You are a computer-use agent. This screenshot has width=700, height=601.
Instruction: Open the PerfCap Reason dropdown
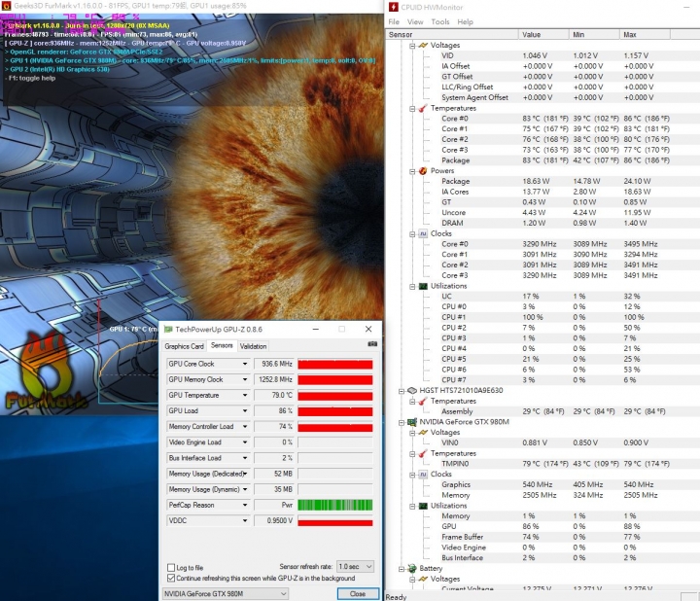[x=245, y=505]
